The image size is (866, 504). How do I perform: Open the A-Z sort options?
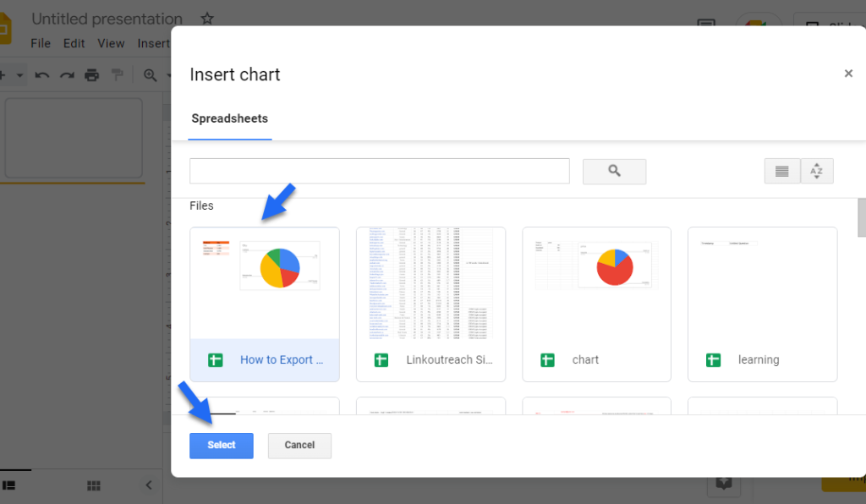click(x=817, y=171)
